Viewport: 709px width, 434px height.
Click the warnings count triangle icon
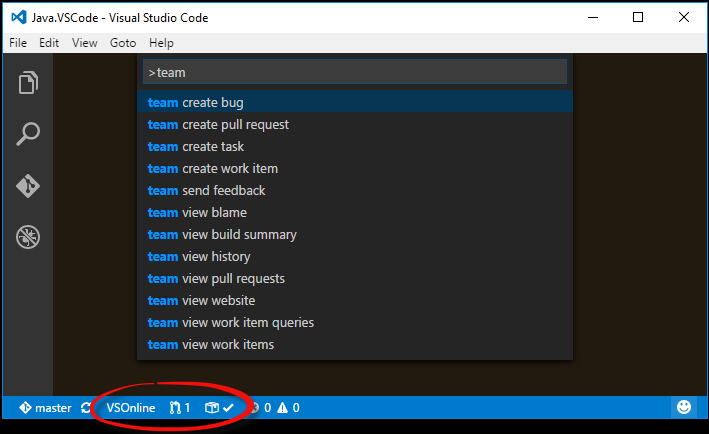pos(283,408)
